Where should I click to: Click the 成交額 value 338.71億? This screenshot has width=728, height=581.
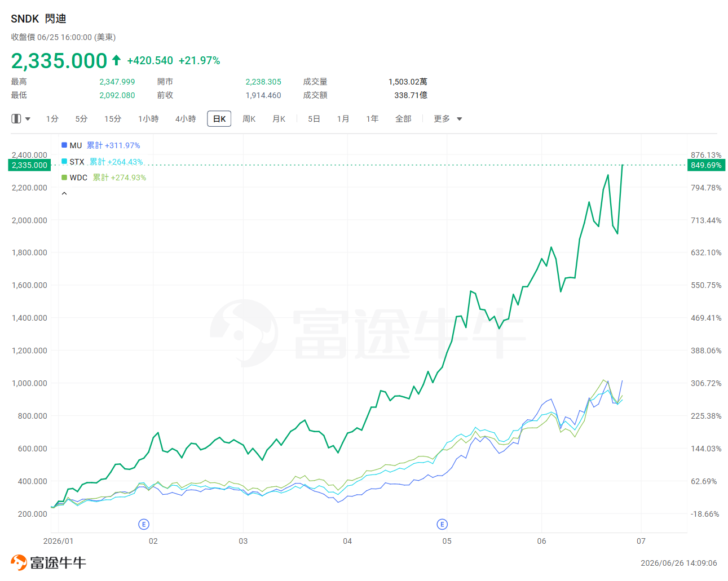(411, 95)
